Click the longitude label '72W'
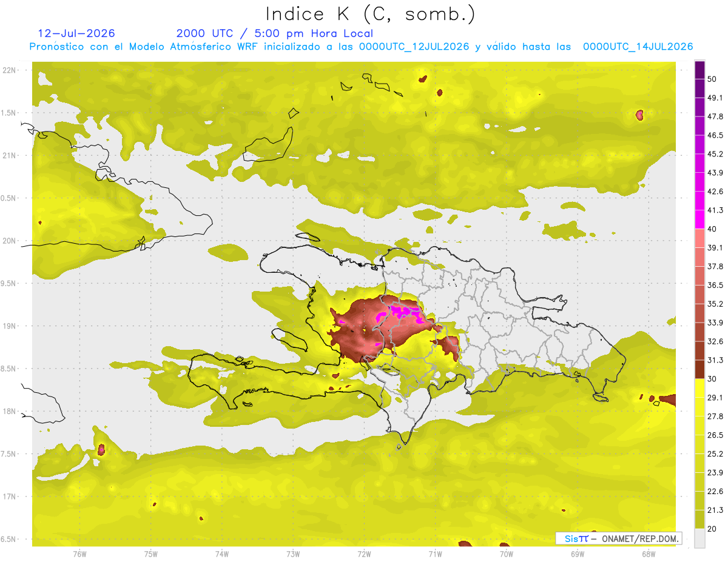Image resolution: width=728 pixels, height=562 pixels. pyautogui.click(x=364, y=554)
